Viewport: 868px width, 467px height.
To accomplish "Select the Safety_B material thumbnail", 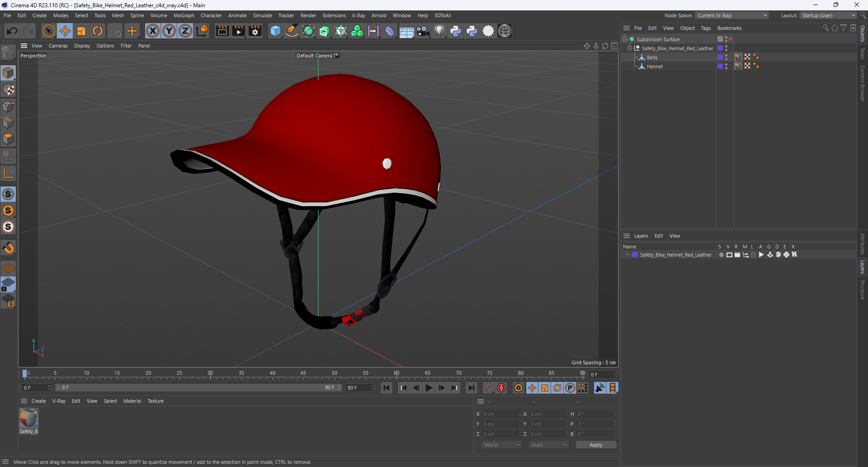I will [x=28, y=418].
